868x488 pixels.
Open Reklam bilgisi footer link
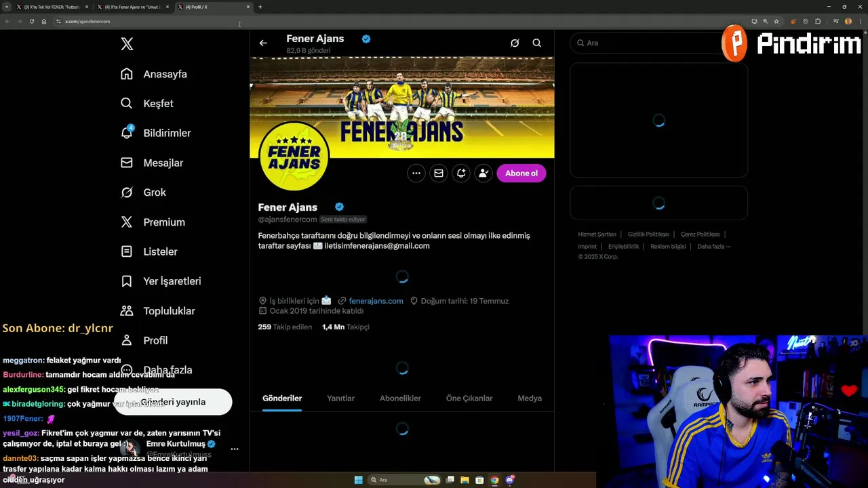click(x=668, y=247)
